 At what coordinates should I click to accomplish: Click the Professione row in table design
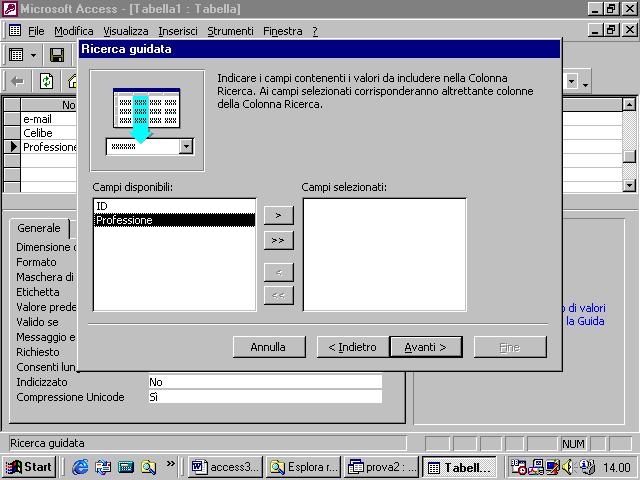tap(49, 147)
